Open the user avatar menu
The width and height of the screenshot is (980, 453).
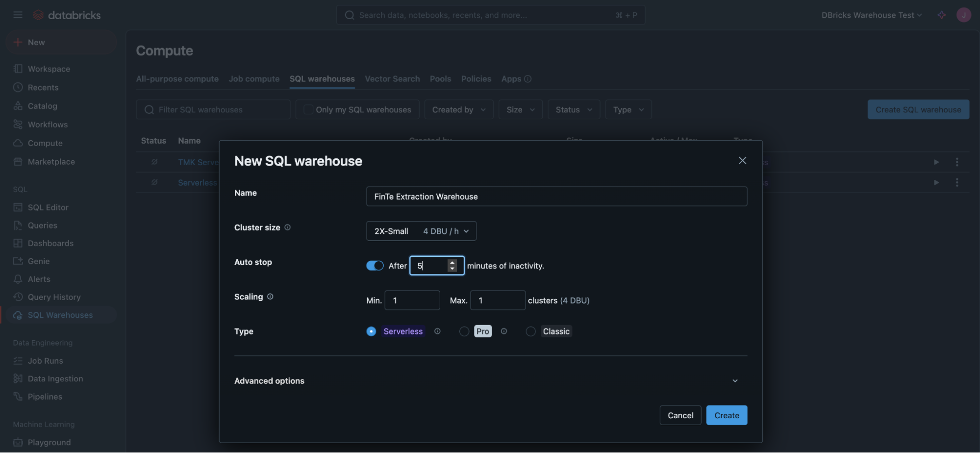pyautogui.click(x=963, y=15)
